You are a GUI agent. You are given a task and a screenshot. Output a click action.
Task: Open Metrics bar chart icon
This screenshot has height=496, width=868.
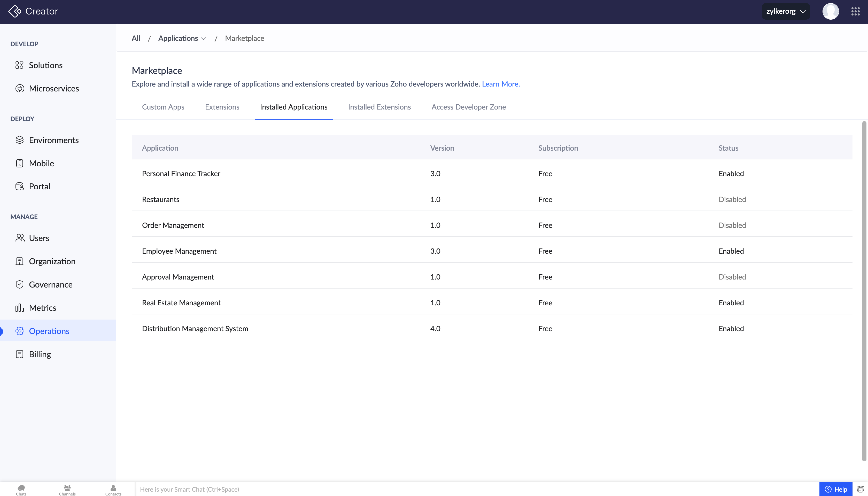tap(19, 308)
